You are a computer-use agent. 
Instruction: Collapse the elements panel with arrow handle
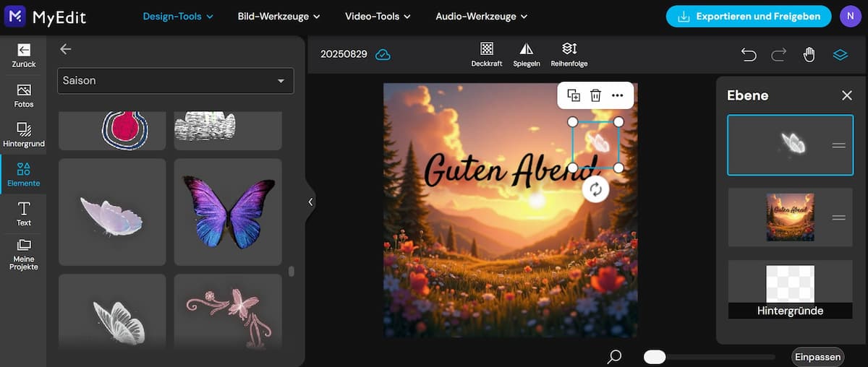[310, 202]
